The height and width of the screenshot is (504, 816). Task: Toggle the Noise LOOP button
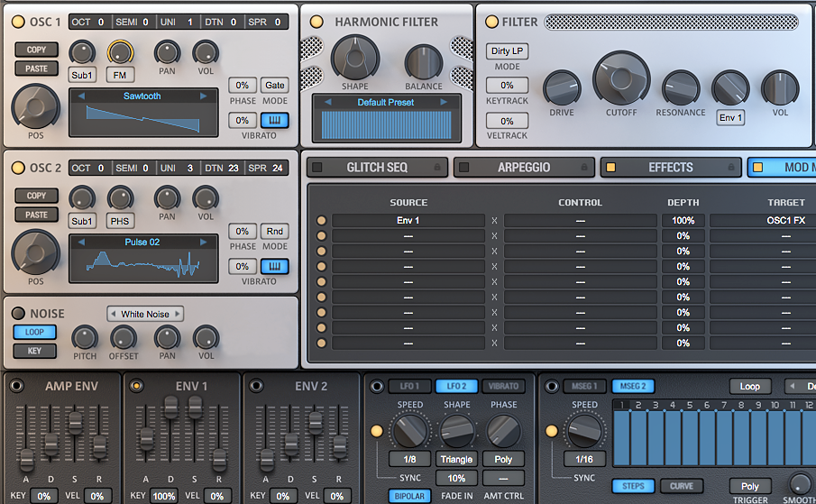coord(34,332)
